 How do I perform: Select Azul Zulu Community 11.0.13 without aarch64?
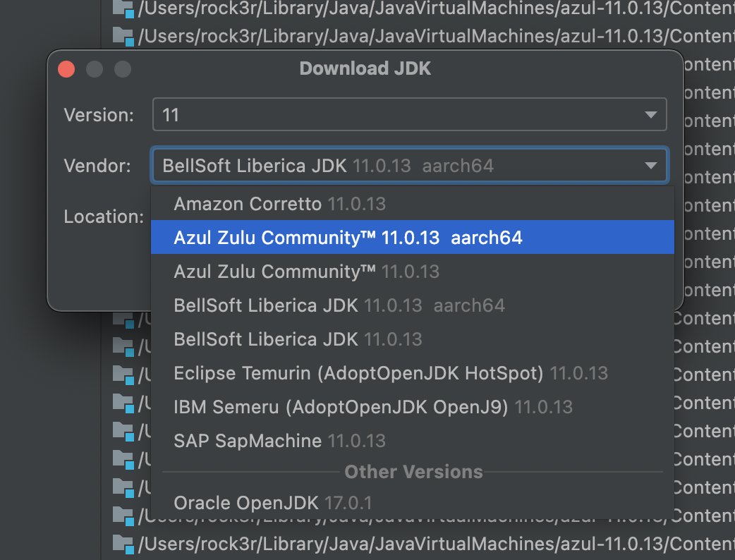pos(413,272)
